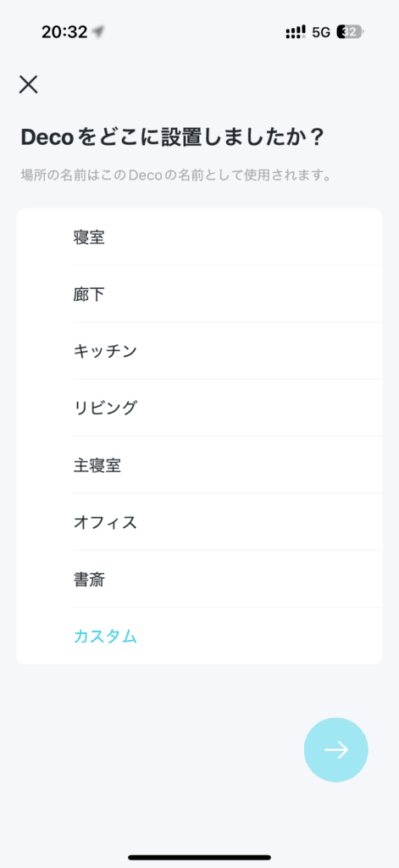Click the word Deco in the bold heading
The width and height of the screenshot is (399, 868).
point(47,137)
